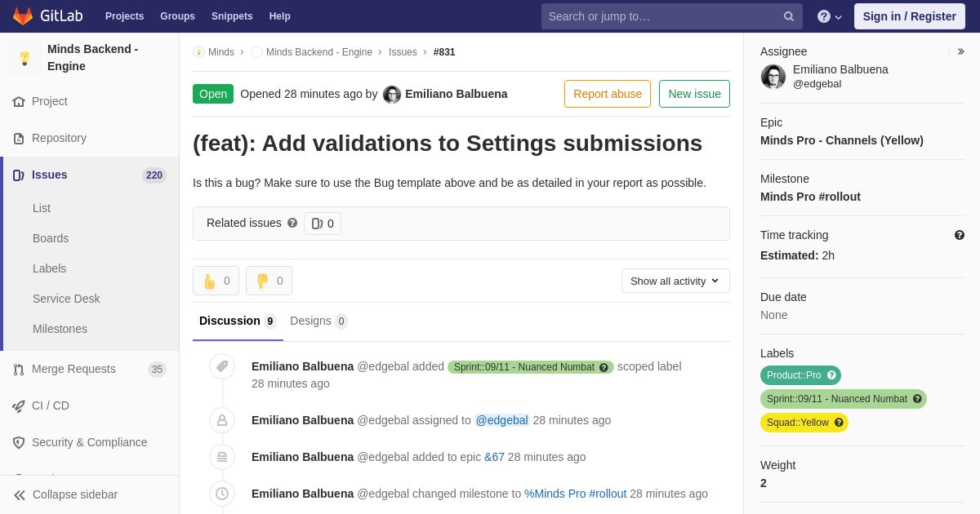Collapse the right sidebar with chevrons
The width and height of the screenshot is (980, 514).
point(960,51)
